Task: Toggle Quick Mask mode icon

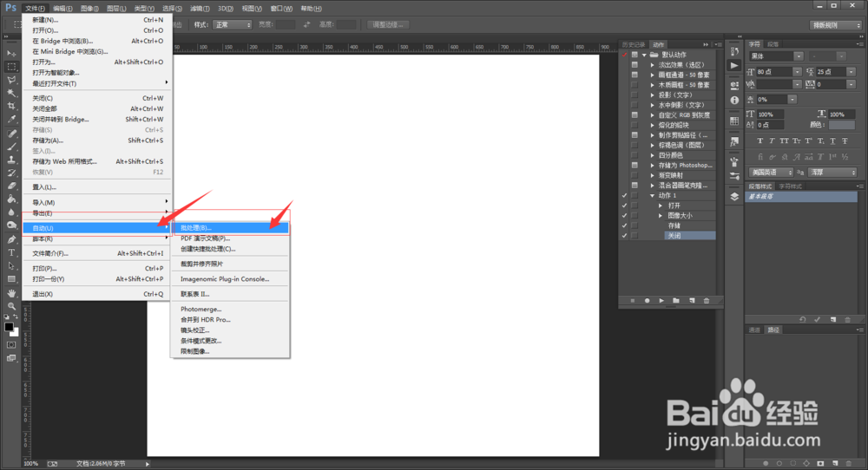Action: (x=11, y=345)
